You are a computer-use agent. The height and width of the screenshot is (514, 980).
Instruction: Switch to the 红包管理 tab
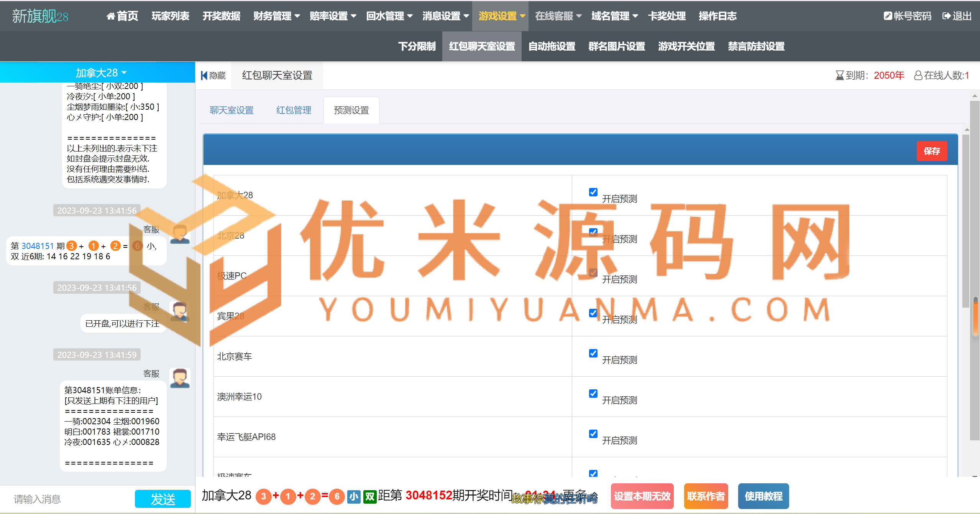[x=294, y=110]
